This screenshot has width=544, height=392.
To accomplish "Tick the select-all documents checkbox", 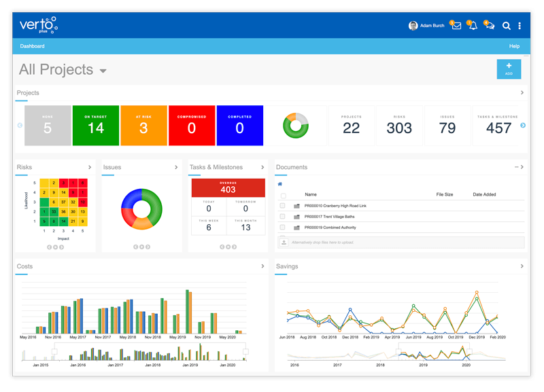I will pyautogui.click(x=283, y=196).
